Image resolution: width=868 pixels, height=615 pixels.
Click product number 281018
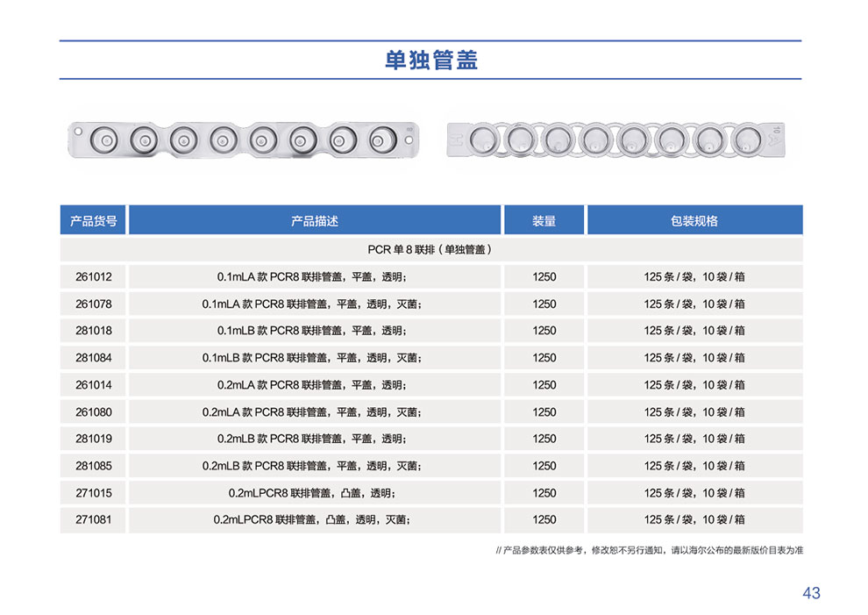tap(94, 331)
